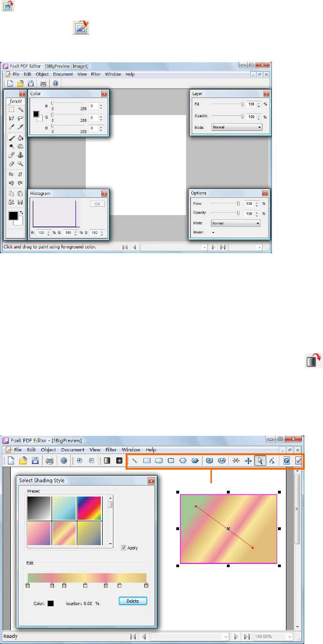Screen dimensions: 323x644
Task: Click the zoom in plus icon
Action: [79, 460]
